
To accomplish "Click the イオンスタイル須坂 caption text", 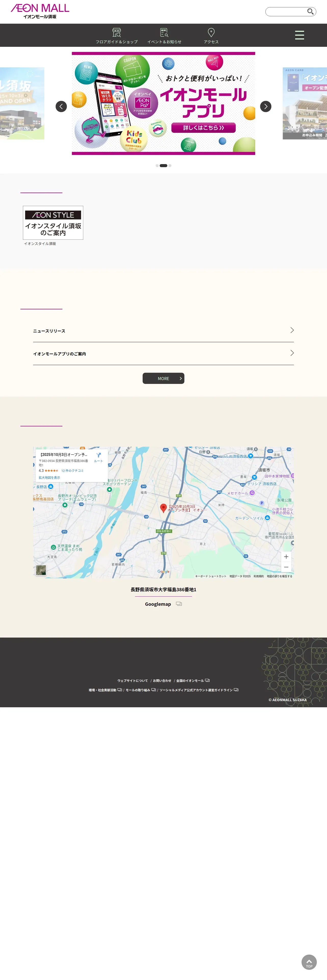I will coord(40,243).
